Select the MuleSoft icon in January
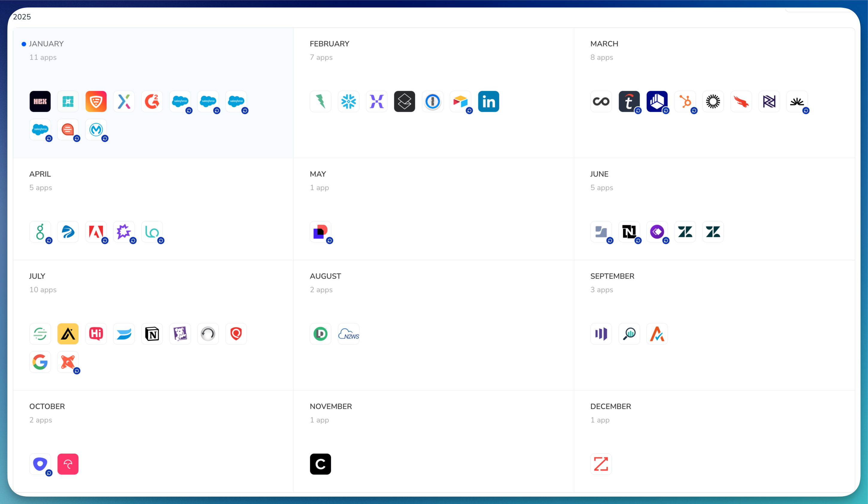The width and height of the screenshot is (868, 504). coord(96,130)
